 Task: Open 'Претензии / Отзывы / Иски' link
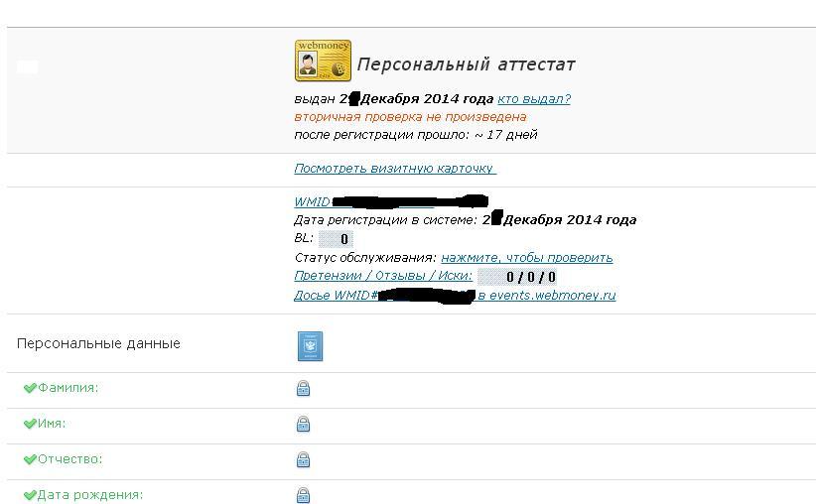tap(383, 276)
